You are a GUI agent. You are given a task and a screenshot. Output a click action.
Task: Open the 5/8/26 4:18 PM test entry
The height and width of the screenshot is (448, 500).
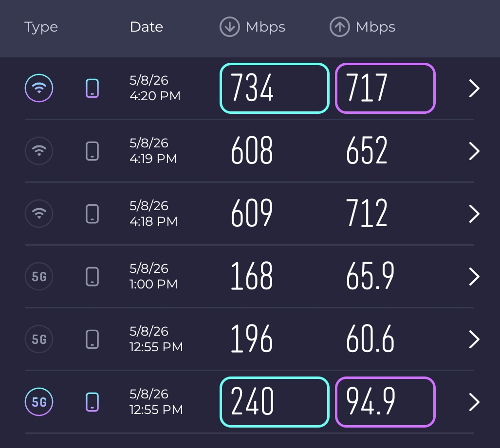click(x=250, y=214)
